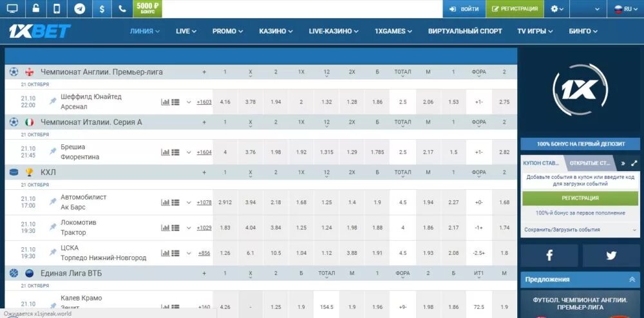Open the Telegram channel icon
This screenshot has width=644, height=318.
[x=80, y=8]
